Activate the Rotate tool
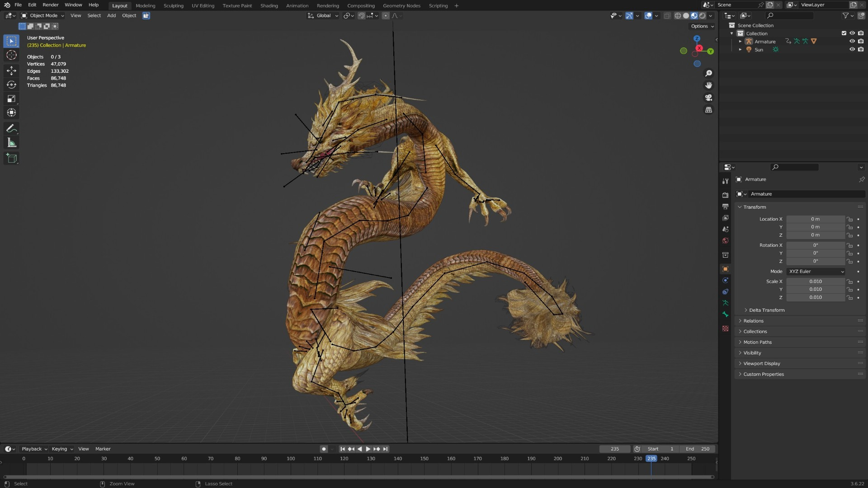This screenshot has width=868, height=488. click(11, 84)
